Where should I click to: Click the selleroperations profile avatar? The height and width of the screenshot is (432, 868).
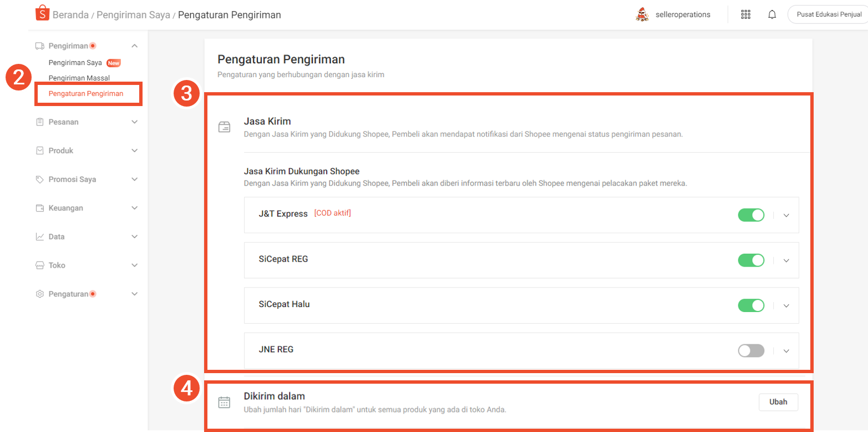coord(642,14)
